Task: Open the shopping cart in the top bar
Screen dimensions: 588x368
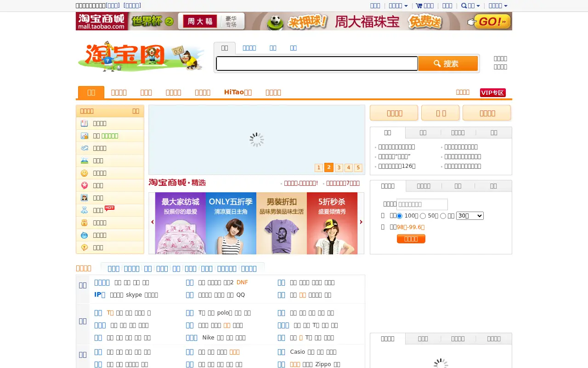Action: [x=425, y=6]
